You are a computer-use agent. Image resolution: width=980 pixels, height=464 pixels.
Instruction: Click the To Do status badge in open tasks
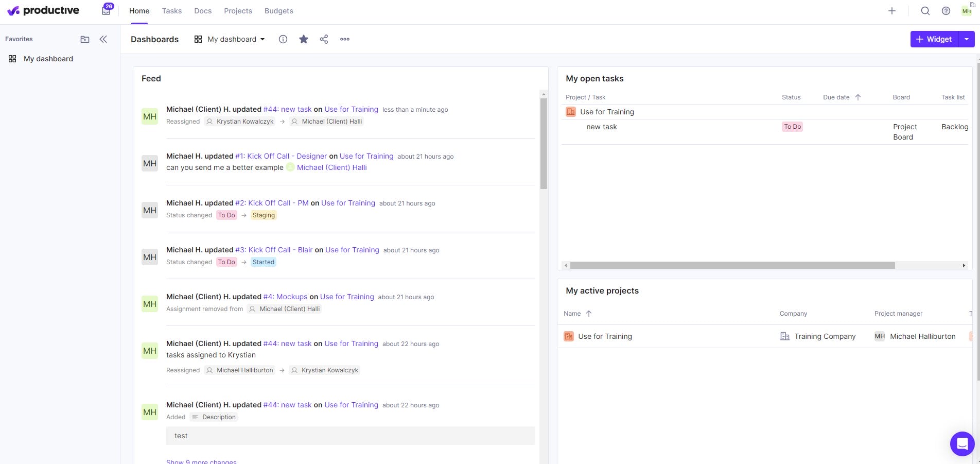tap(792, 127)
